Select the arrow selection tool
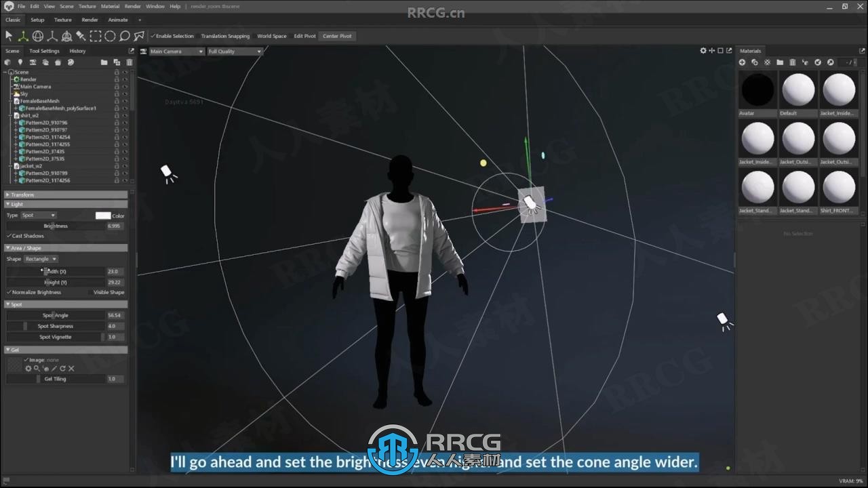The image size is (868, 488). tap(9, 36)
